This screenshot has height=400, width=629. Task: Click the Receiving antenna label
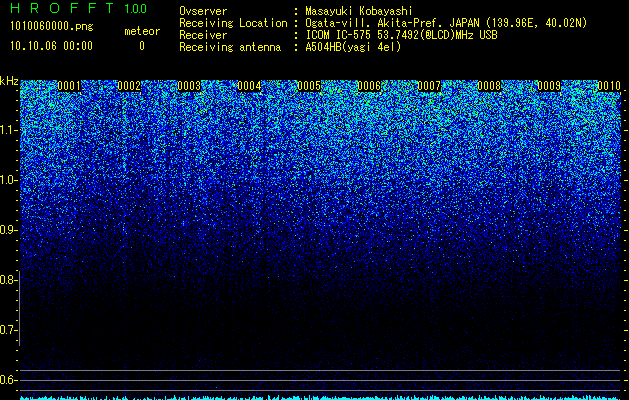tap(230, 47)
